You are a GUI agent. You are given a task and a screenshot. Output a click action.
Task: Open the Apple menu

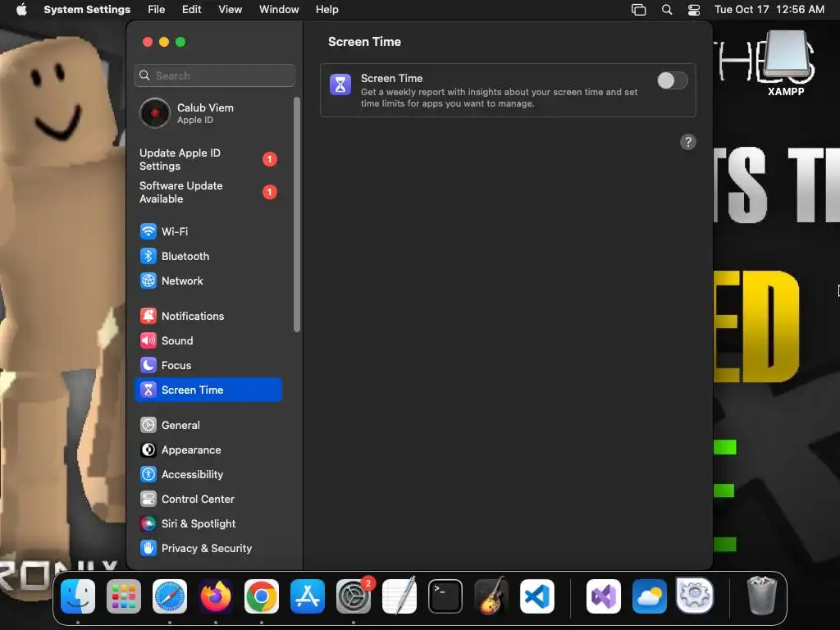coord(21,10)
